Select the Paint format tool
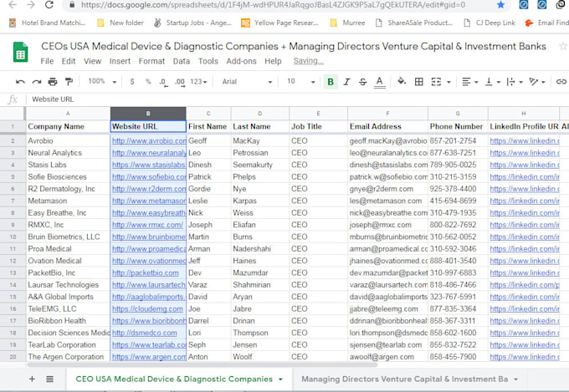Screen dimensions: 569x392 point(69,82)
